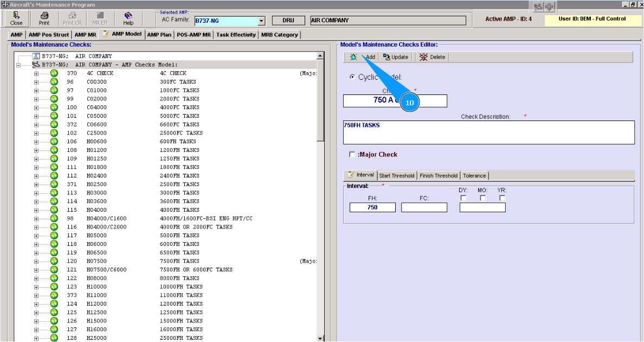Open the Start Threshold tab
Screen dimensions: 644x342
coord(396,175)
